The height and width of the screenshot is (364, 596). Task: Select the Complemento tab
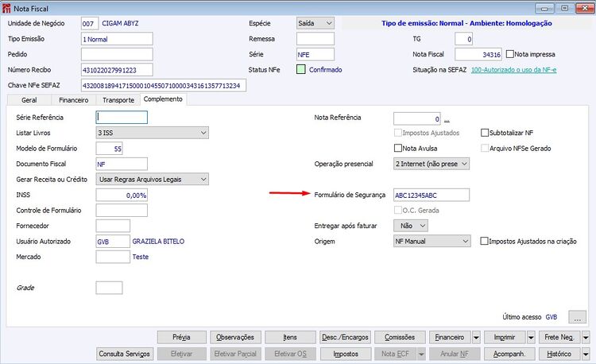163,99
